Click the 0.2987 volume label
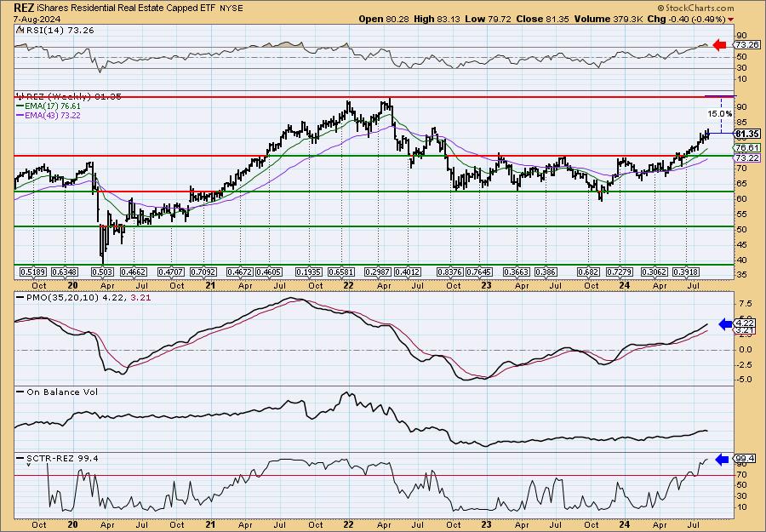766x532 pixels. (378, 272)
